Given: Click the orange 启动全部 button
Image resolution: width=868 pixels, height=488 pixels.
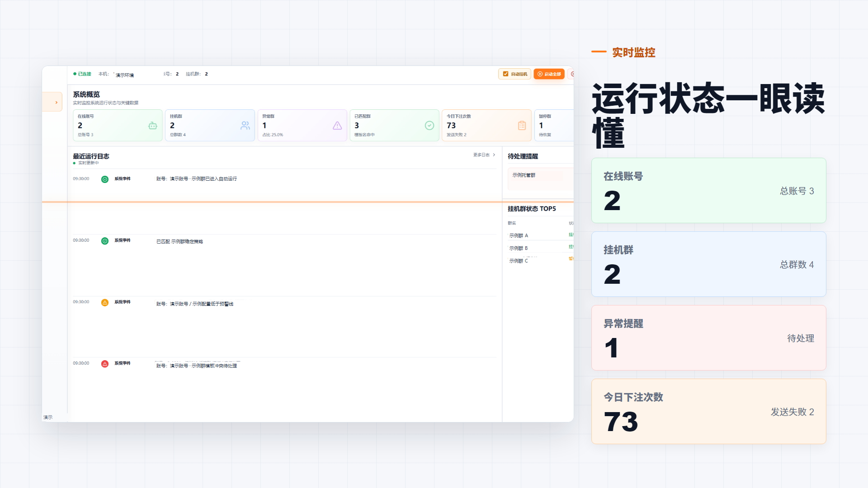Looking at the screenshot, I should (549, 74).
